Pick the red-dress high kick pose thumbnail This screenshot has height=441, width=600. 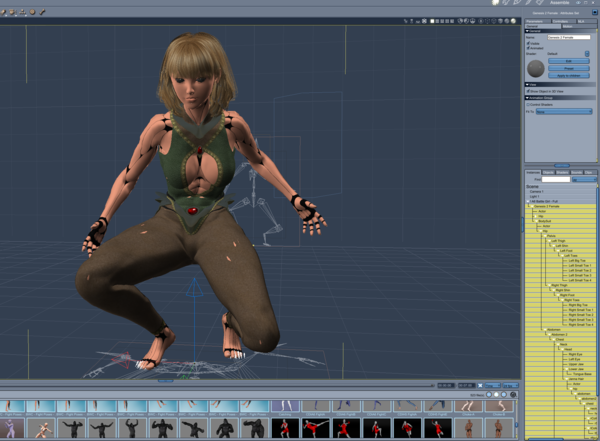coord(316,428)
